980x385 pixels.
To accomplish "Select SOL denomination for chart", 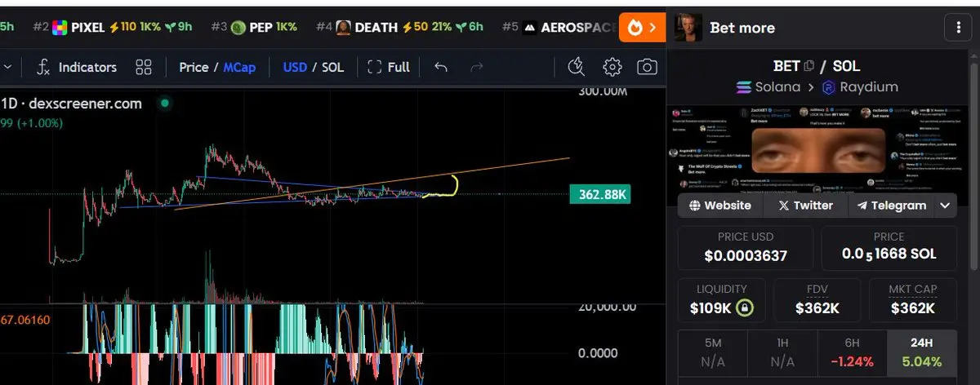I will coord(332,67).
